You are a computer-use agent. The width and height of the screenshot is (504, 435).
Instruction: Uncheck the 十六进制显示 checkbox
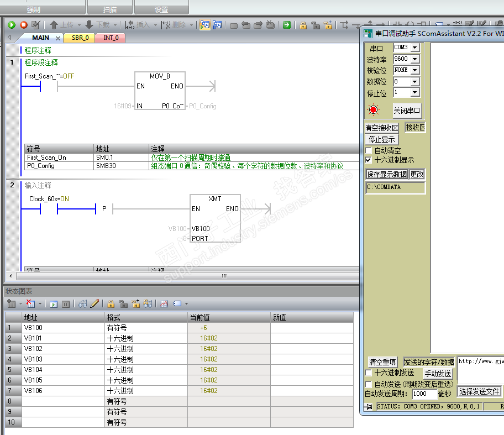pos(369,160)
